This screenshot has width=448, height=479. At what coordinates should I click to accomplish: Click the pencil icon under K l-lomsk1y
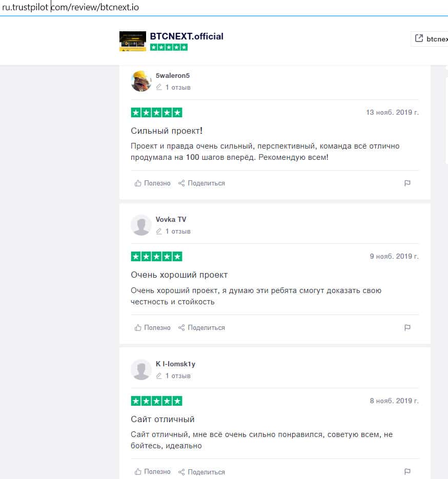point(159,376)
